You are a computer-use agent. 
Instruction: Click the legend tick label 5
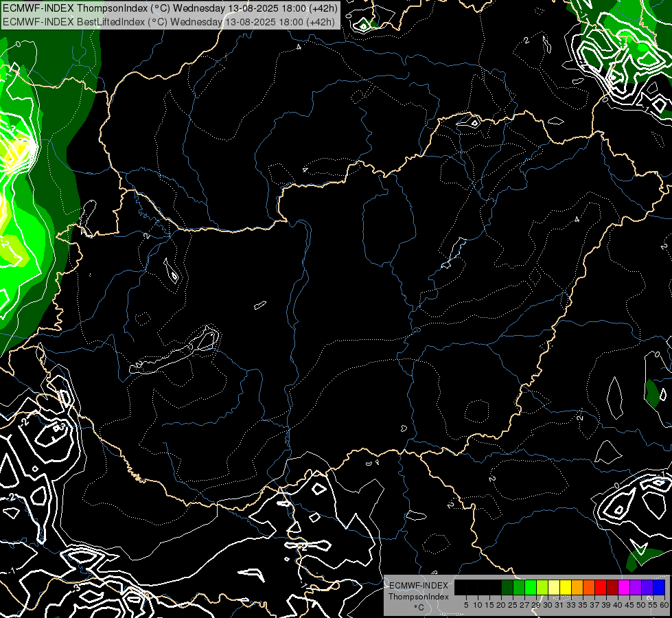[466, 605]
